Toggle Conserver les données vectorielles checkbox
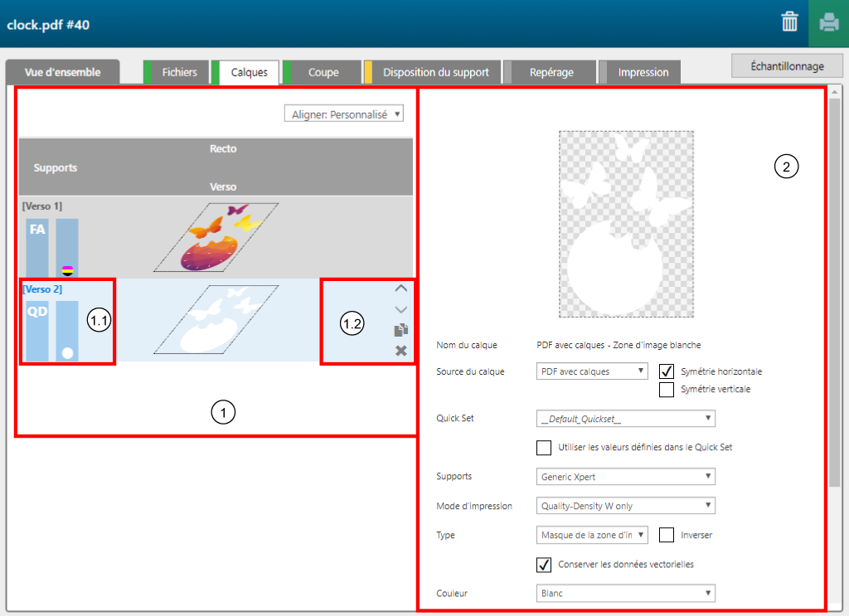The height and width of the screenshot is (616, 849). pyautogui.click(x=544, y=565)
